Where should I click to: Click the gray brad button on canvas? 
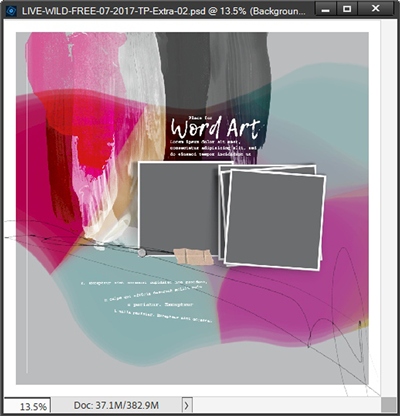coord(142,253)
